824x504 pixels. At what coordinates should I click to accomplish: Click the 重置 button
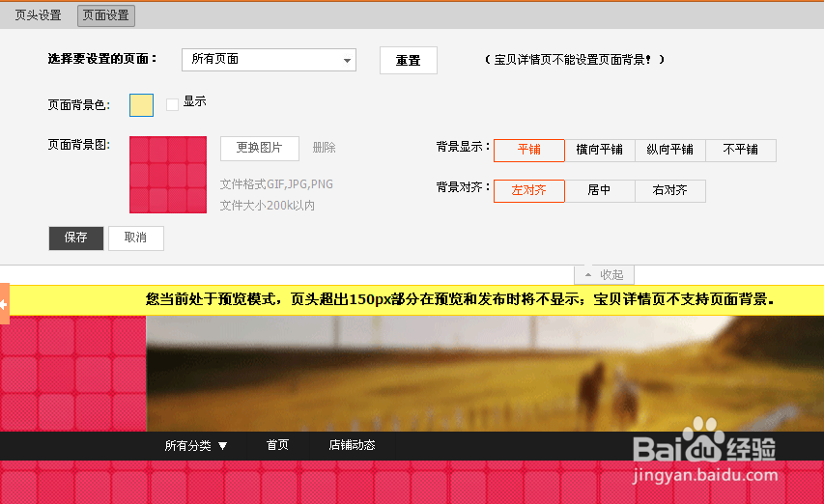[409, 61]
